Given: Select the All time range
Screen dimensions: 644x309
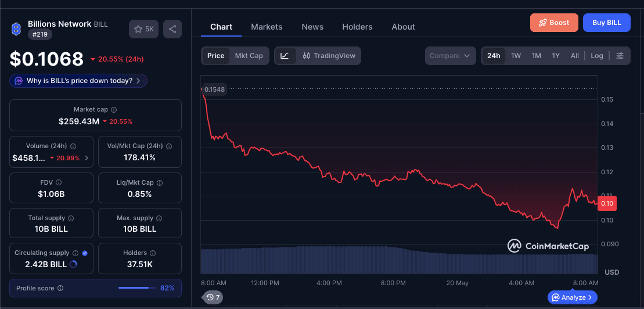Looking at the screenshot, I should click(x=574, y=56).
